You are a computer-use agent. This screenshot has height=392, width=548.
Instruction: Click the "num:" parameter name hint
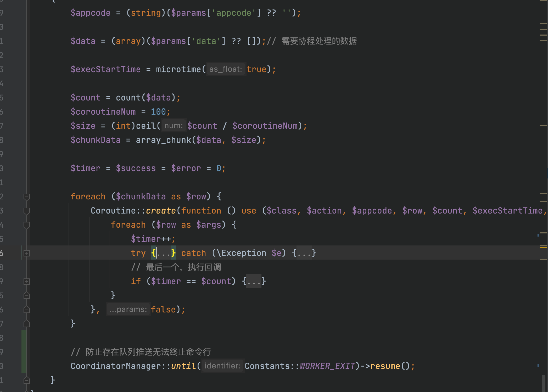[174, 126]
